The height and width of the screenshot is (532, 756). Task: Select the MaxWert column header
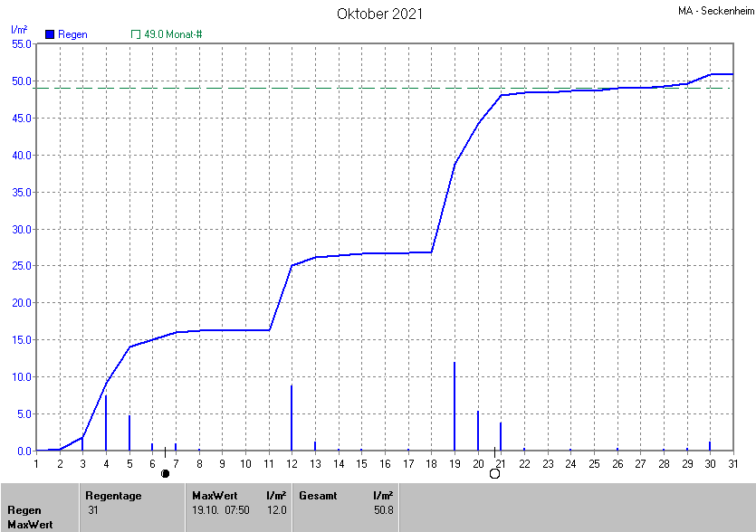click(214, 495)
